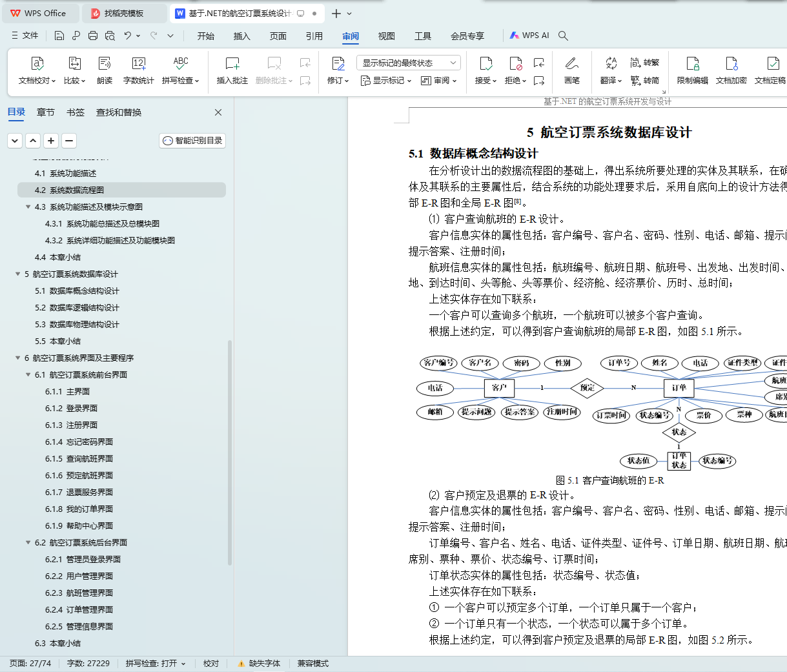Collapse section 6.2 航空订票系统后台界面
787x672 pixels.
(28, 543)
